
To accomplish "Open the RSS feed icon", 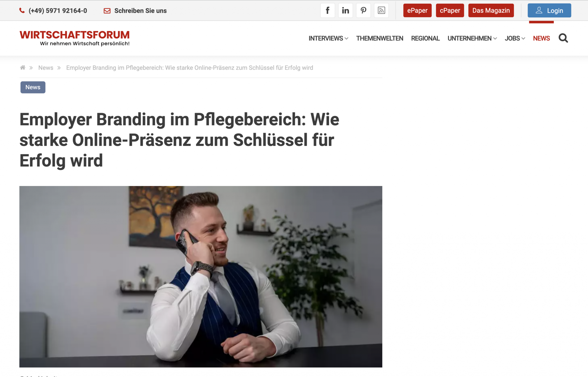I will click(381, 10).
